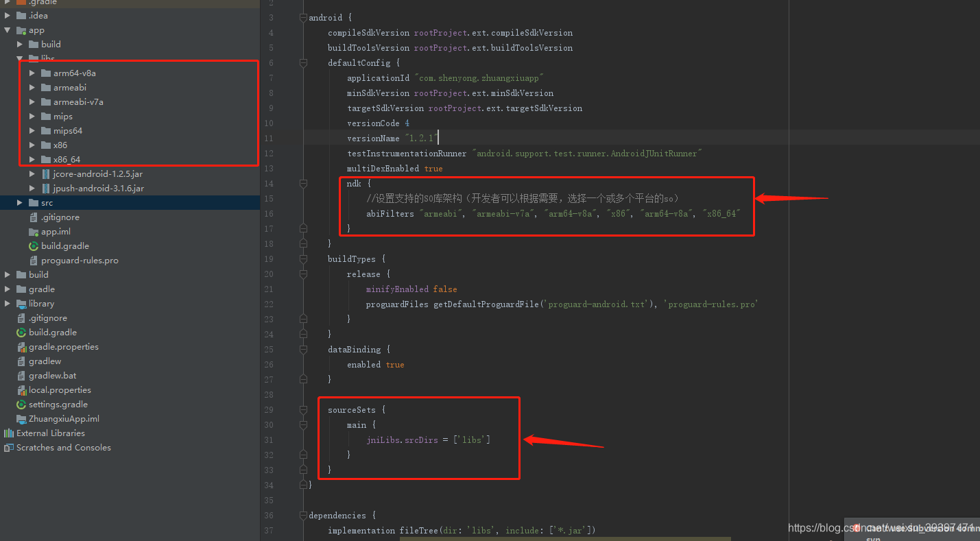
Task: Expand the app build folder arrow
Action: 20,45
